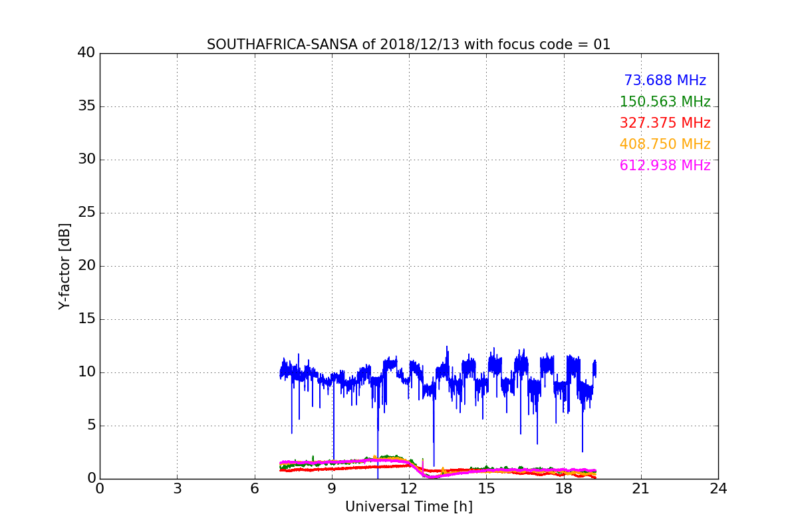Click x-axis tick value 6

point(254,489)
